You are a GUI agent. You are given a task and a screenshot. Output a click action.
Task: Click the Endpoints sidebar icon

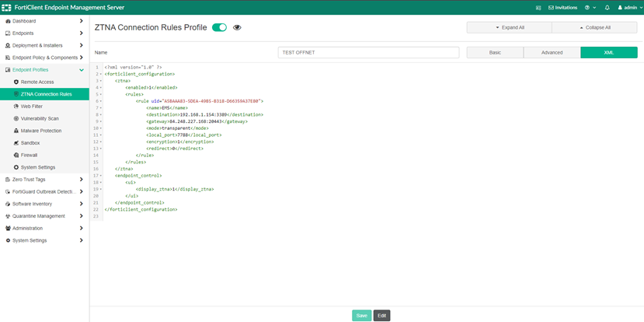[x=8, y=33]
